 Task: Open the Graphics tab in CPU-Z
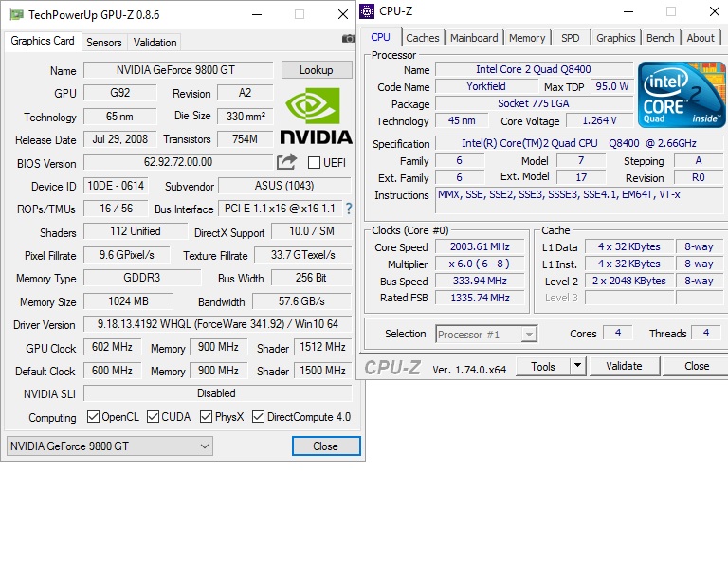tap(615, 38)
